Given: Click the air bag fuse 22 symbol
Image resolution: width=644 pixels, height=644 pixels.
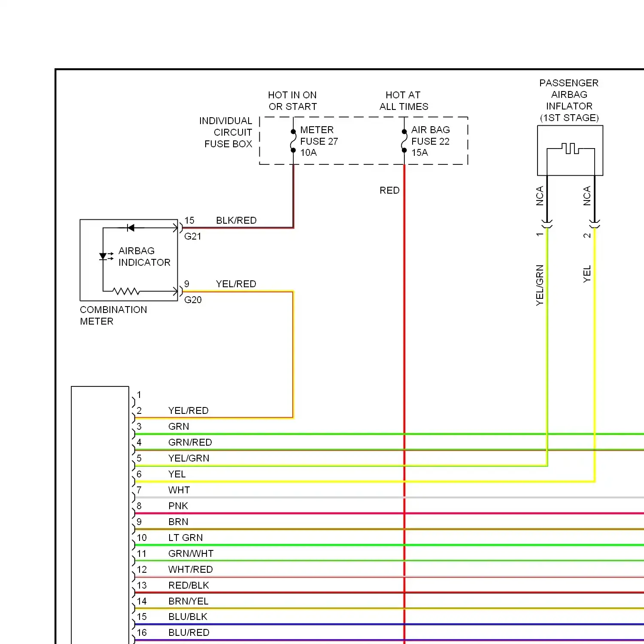Looking at the screenshot, I should [x=404, y=141].
